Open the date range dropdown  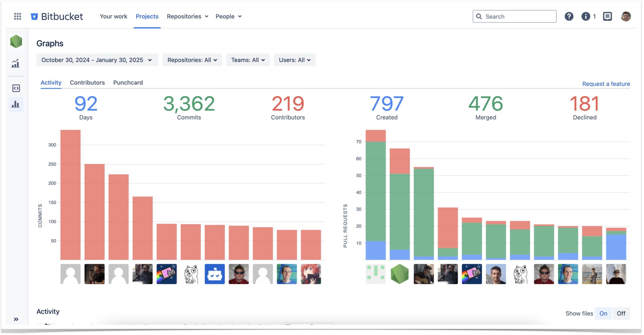pos(97,60)
